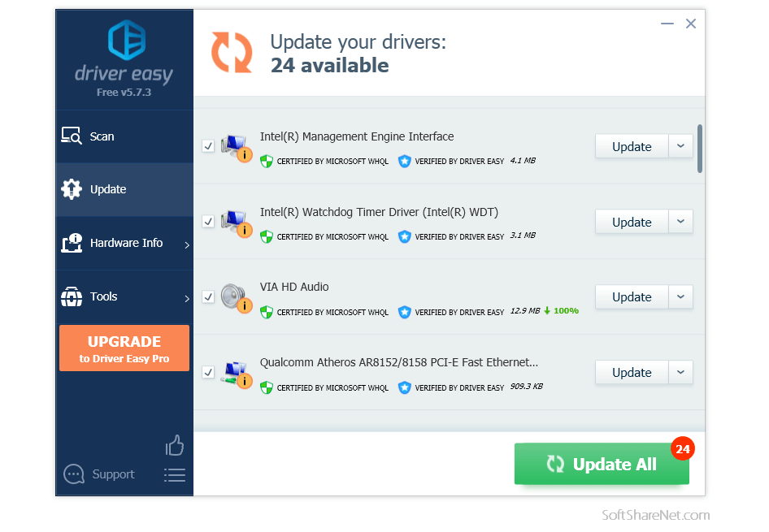The image size is (769, 532).
Task: Click the Scan magnifier icon in sidebar
Action: 72,136
